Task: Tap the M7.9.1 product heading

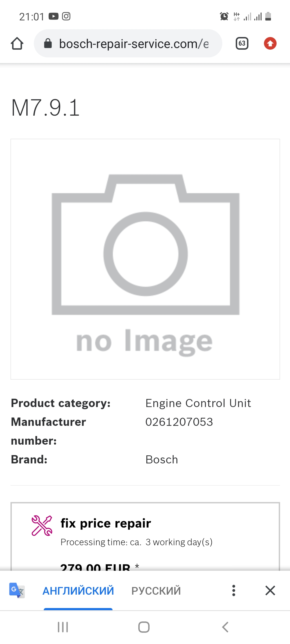Action: click(45, 108)
